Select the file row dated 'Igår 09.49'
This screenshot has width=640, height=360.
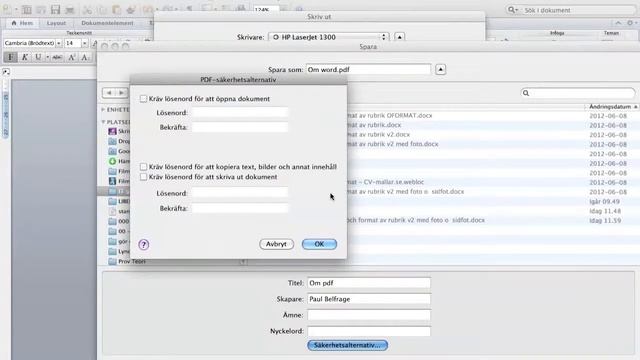point(493,201)
